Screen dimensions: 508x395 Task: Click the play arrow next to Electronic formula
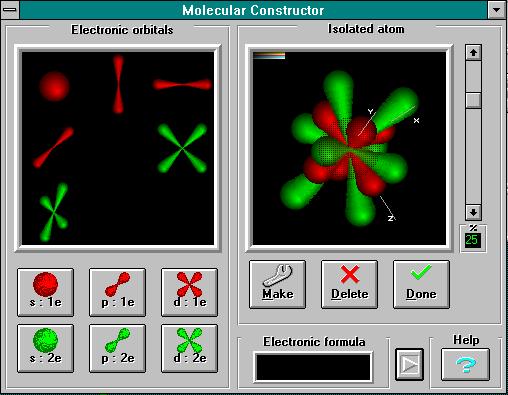point(409,365)
